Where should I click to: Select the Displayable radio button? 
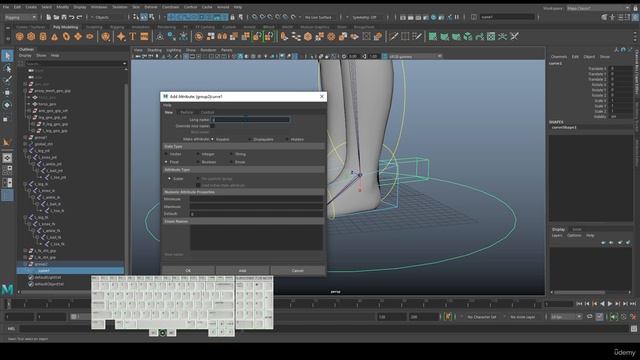tap(250, 139)
